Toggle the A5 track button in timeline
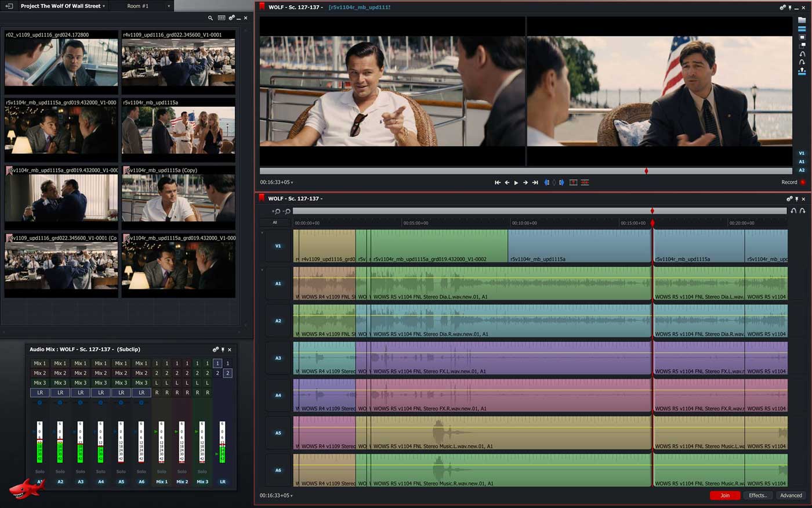 pyautogui.click(x=278, y=433)
